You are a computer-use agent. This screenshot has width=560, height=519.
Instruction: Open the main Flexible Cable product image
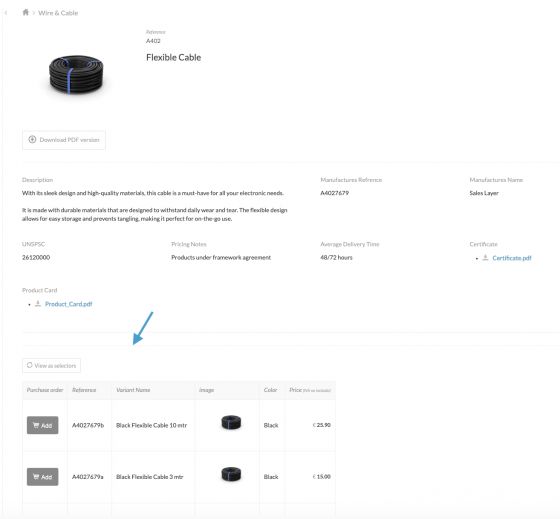pos(76,74)
